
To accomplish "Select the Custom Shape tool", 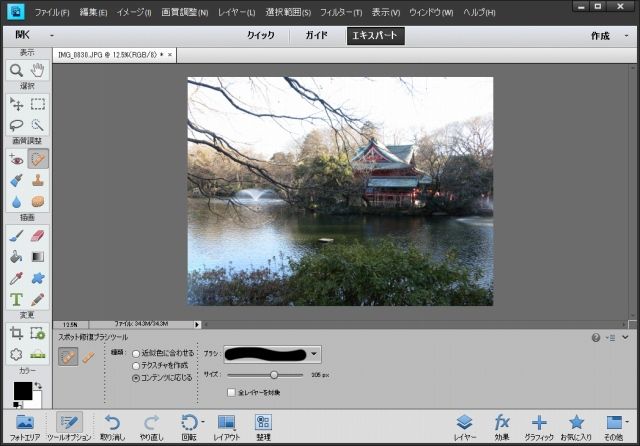I will [38, 278].
